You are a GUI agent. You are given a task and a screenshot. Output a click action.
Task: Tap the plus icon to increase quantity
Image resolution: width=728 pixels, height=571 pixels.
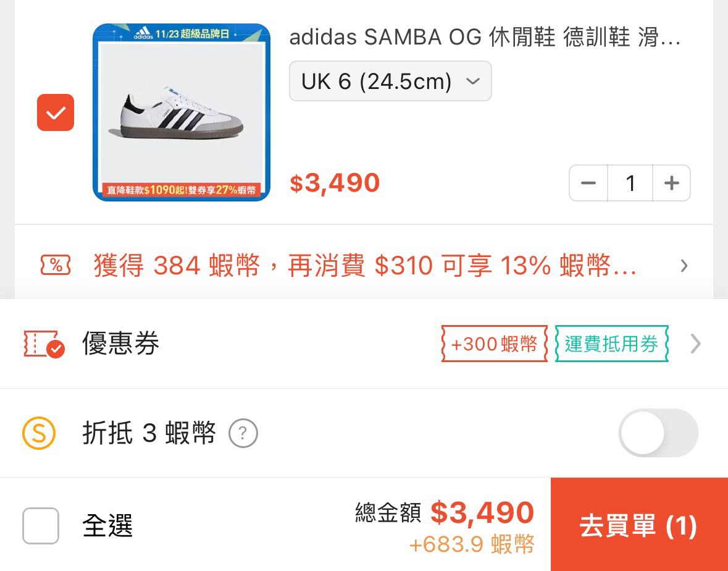[x=672, y=182]
